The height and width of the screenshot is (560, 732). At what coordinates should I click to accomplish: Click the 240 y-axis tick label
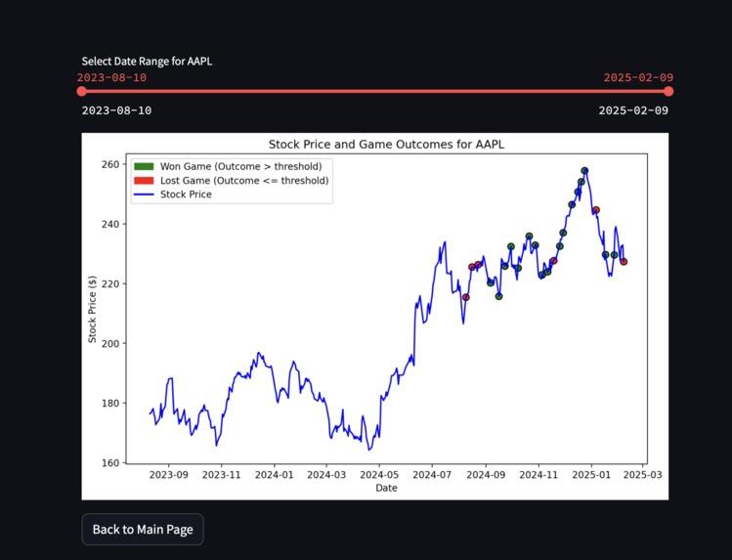[x=110, y=224]
